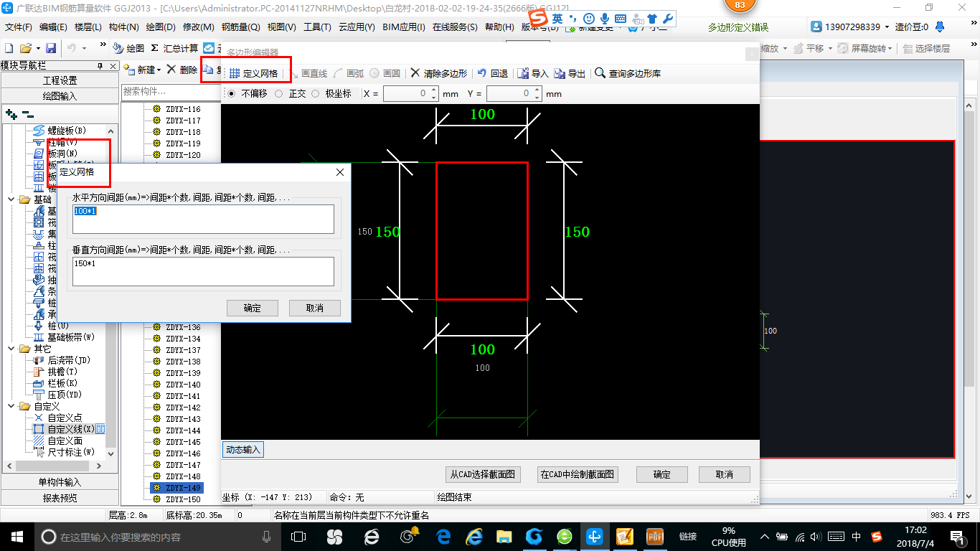Click the open folder icon

point(25,48)
